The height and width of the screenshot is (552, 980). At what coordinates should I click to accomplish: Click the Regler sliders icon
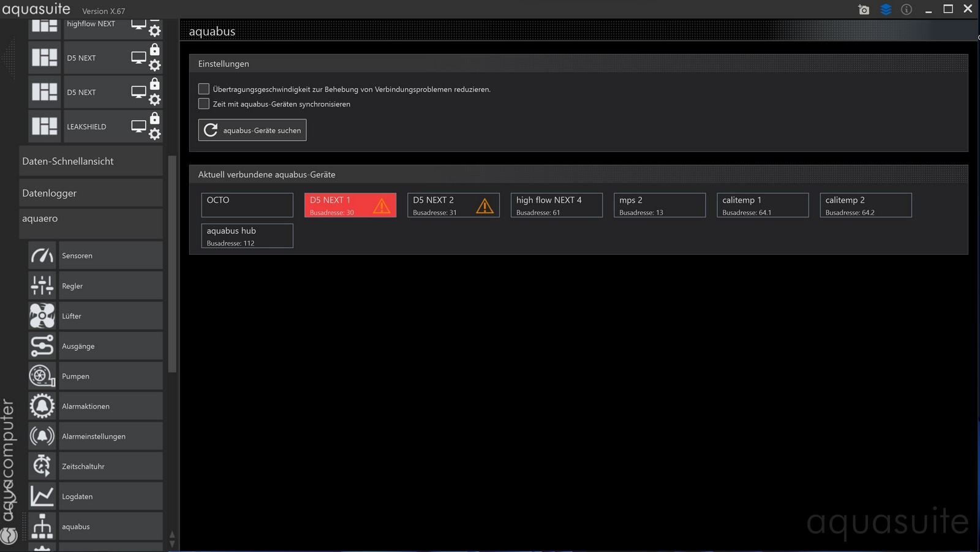pos(42,285)
